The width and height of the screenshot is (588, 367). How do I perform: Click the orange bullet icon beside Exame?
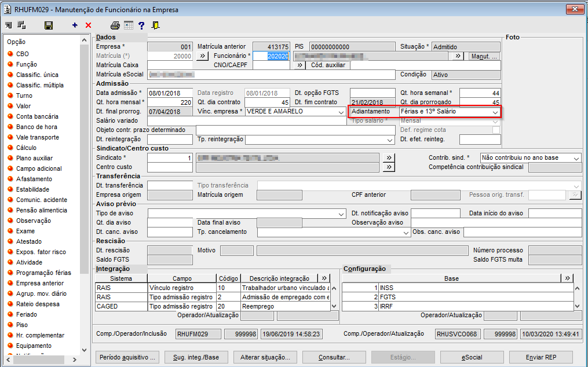tap(10, 231)
